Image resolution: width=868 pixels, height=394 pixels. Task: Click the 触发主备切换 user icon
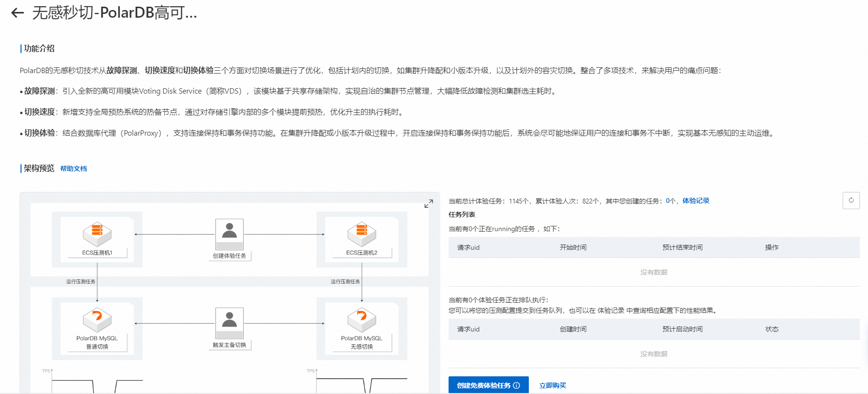229,323
